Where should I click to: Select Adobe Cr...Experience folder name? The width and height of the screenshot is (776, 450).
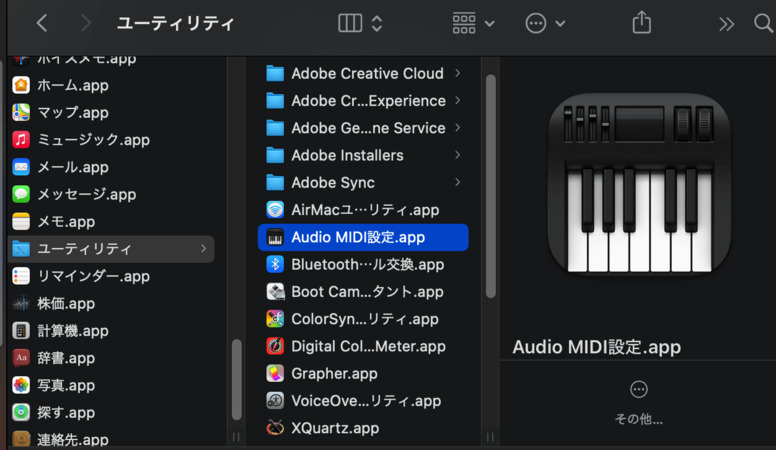[x=368, y=100]
